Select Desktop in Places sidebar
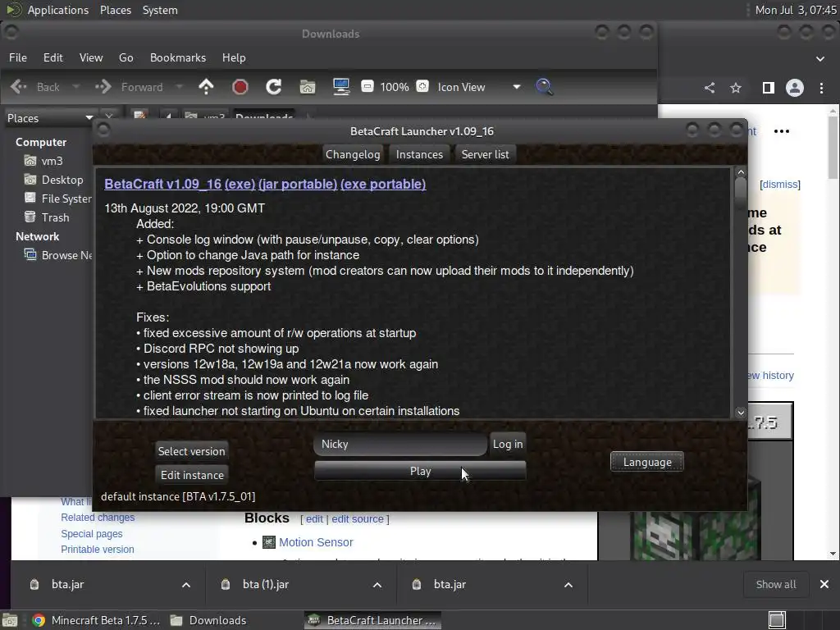840x630 pixels. (53, 180)
